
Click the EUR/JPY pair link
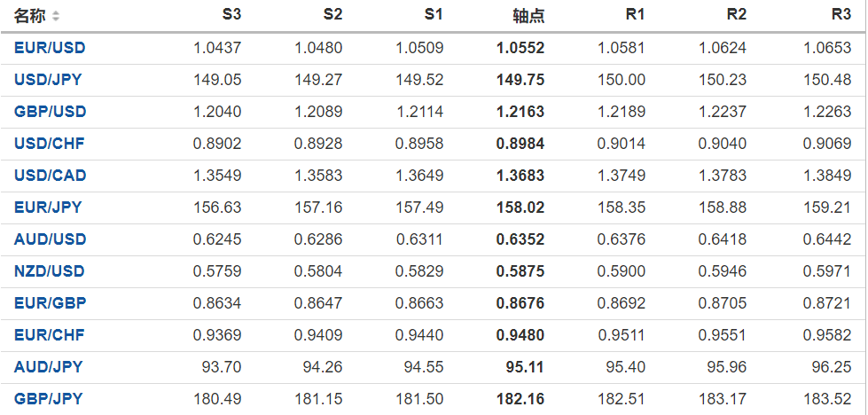point(48,207)
